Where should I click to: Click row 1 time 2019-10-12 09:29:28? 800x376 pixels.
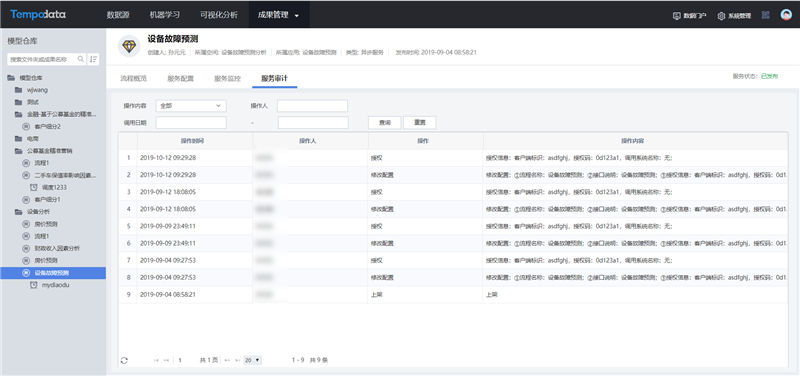tap(168, 158)
